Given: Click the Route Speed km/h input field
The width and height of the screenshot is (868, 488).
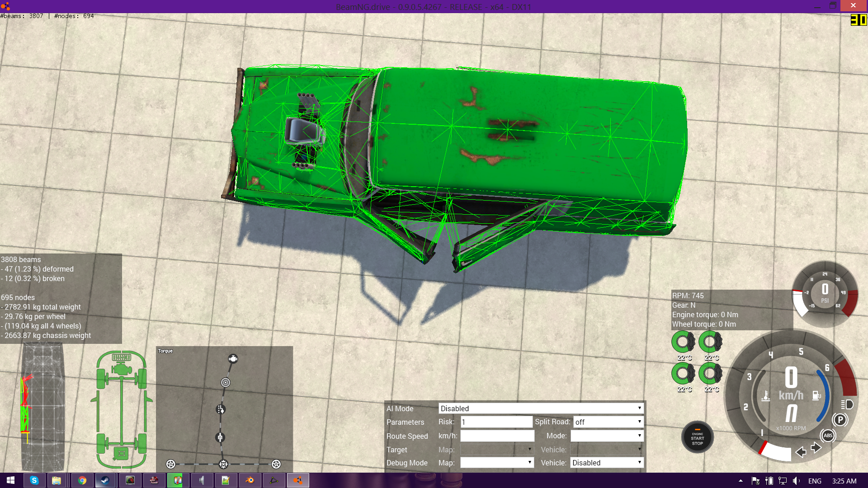Looking at the screenshot, I should [x=497, y=436].
